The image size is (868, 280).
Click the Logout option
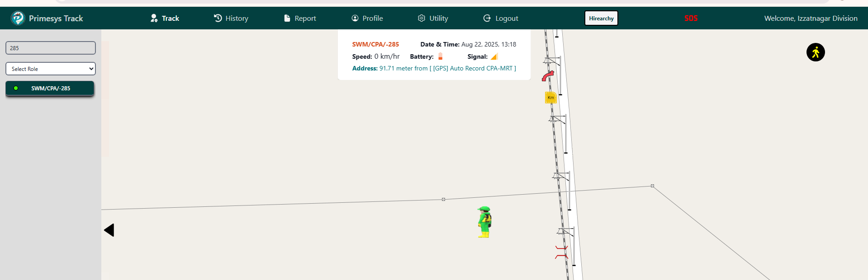501,18
